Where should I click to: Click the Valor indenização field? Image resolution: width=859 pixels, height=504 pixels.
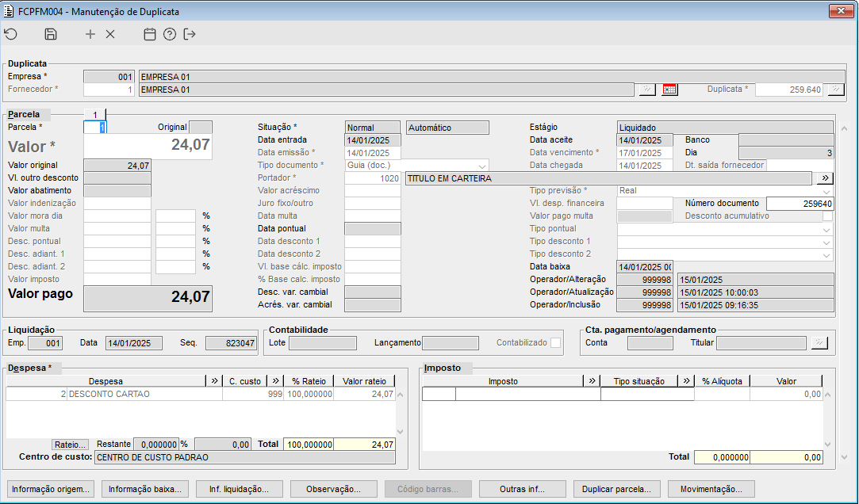pos(117,204)
